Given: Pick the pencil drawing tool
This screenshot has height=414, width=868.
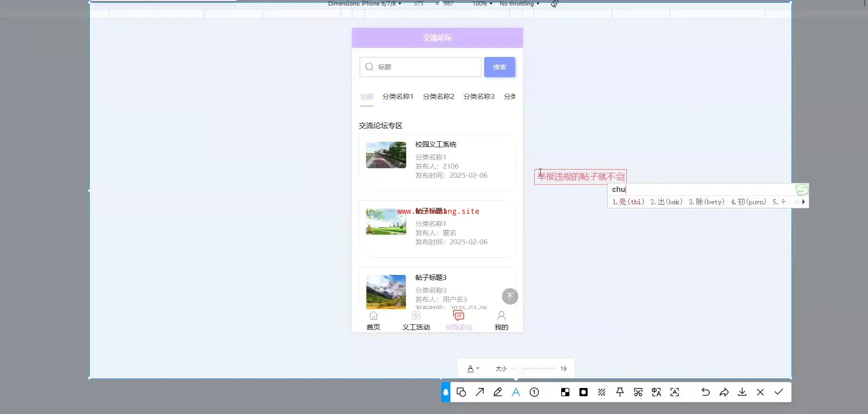Looking at the screenshot, I should pos(498,392).
